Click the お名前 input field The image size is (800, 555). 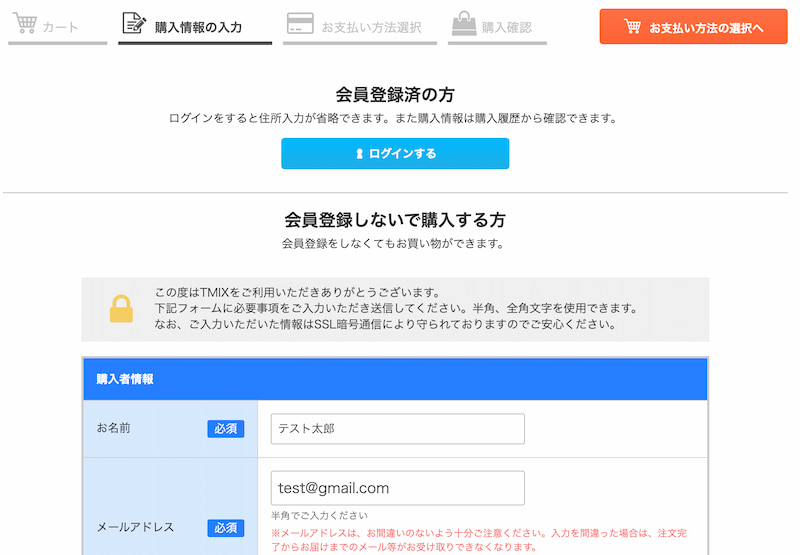pyautogui.click(x=397, y=429)
